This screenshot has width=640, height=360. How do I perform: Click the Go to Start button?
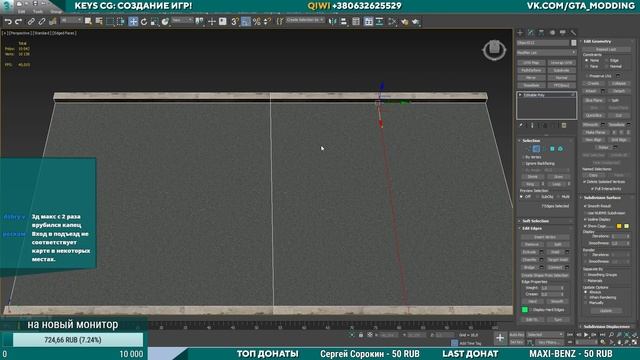coord(570,335)
